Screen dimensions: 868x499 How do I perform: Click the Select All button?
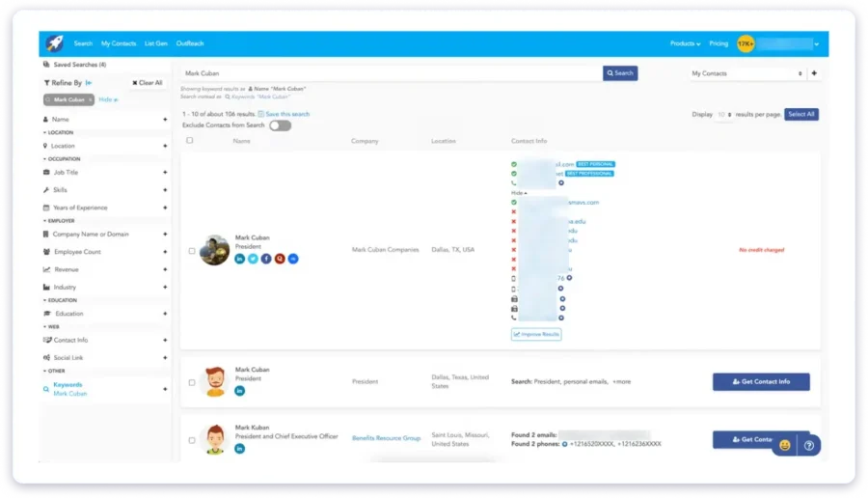801,114
